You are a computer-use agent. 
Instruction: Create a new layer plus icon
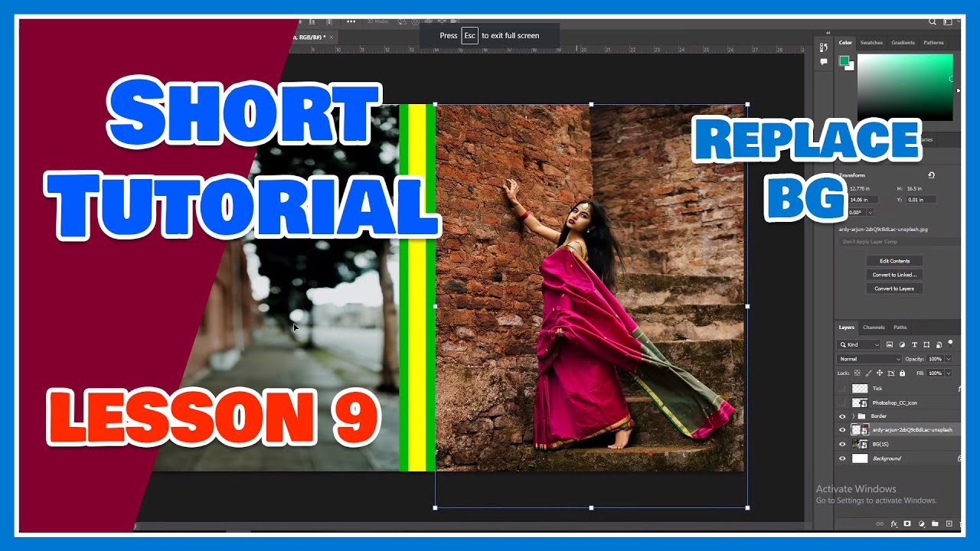[949, 523]
